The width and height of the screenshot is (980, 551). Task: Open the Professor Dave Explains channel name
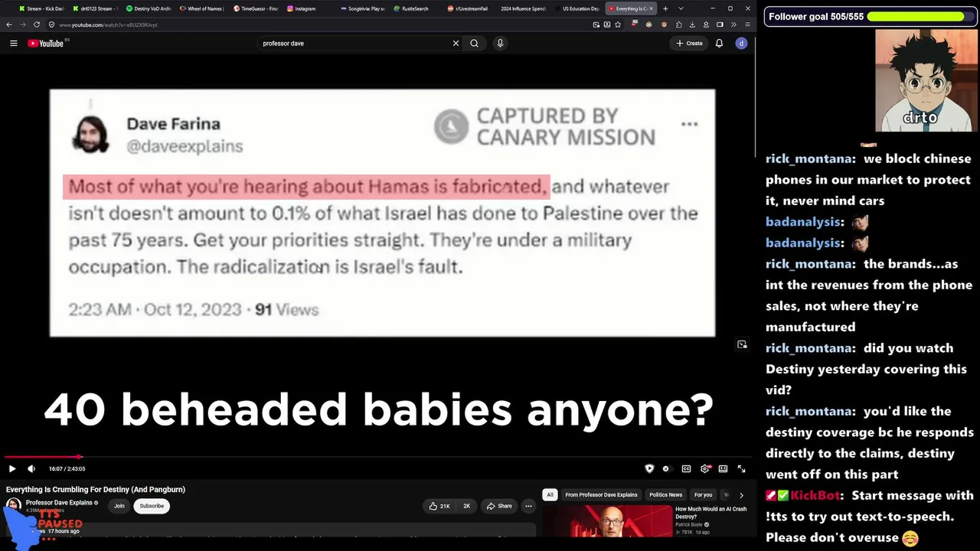point(59,503)
